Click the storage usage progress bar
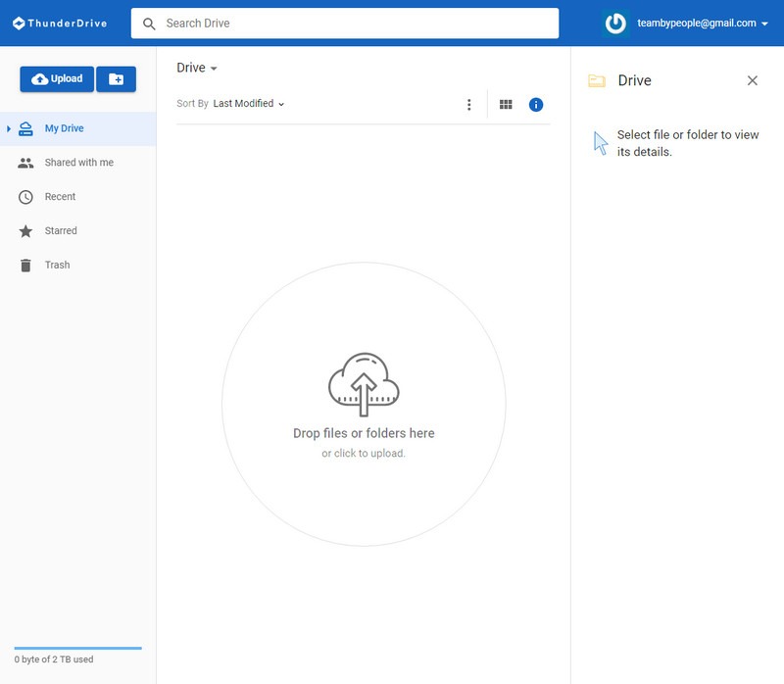Image resolution: width=784 pixels, height=684 pixels. (77, 648)
